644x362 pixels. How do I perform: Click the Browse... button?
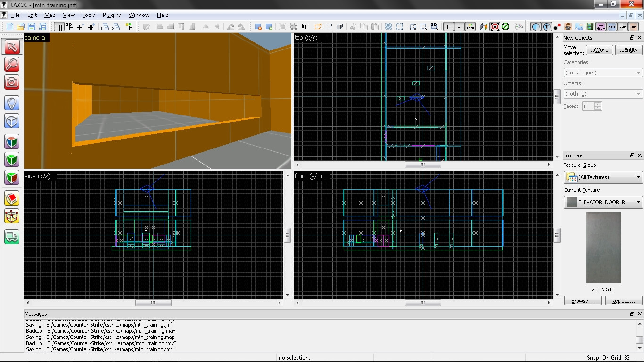(582, 301)
